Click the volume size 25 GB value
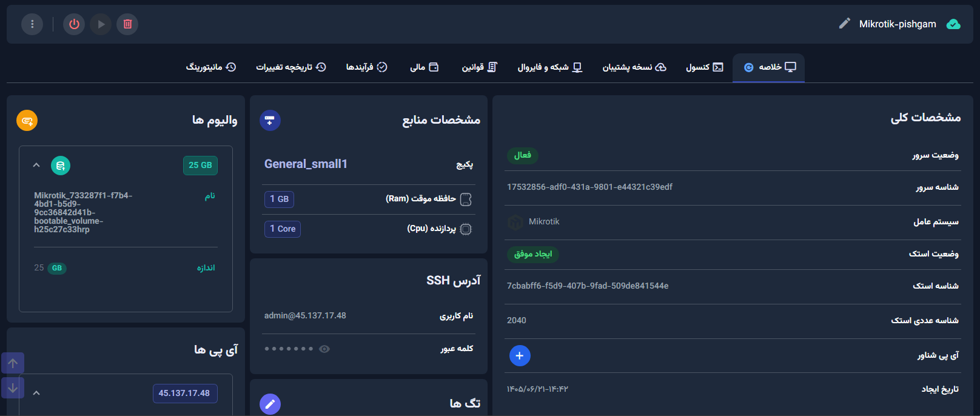Viewport: 980px width, 416px height. [x=50, y=267]
